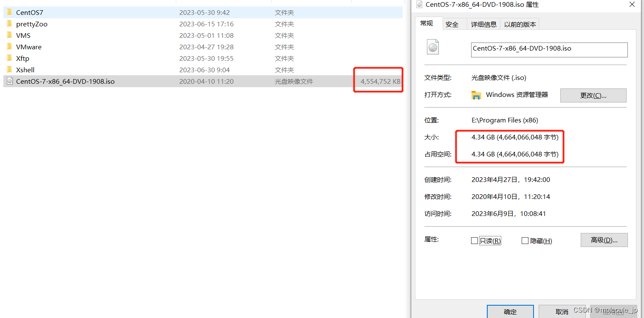The image size is (644, 318).
Task: Click the date 2023-06-15 17:16
Action: (x=206, y=24)
